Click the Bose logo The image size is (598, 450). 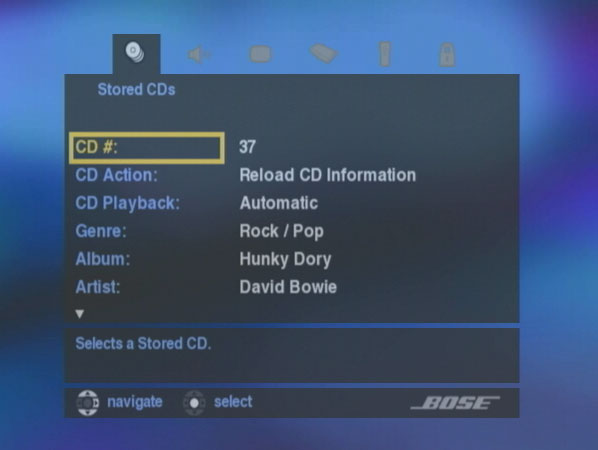coord(455,403)
